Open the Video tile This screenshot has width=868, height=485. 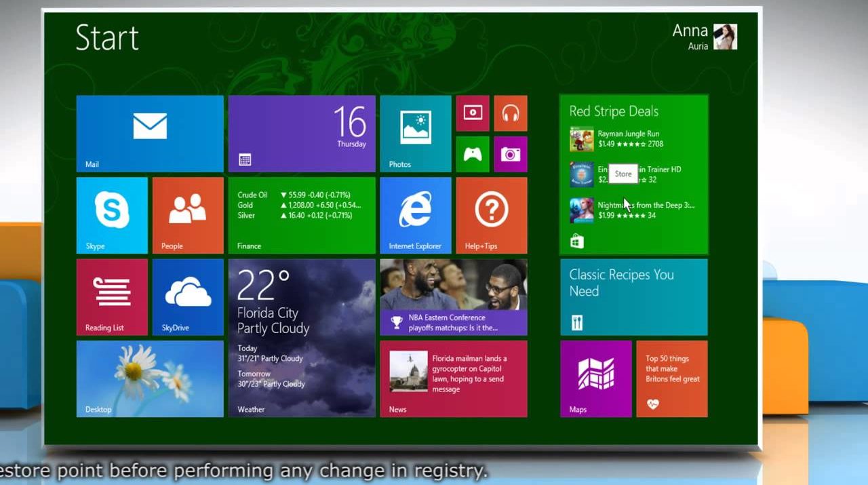473,113
